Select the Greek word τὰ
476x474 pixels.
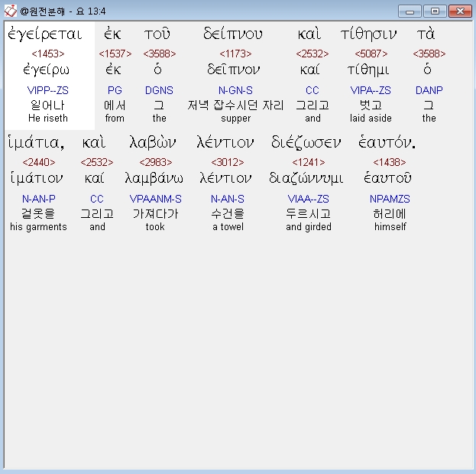click(426, 34)
